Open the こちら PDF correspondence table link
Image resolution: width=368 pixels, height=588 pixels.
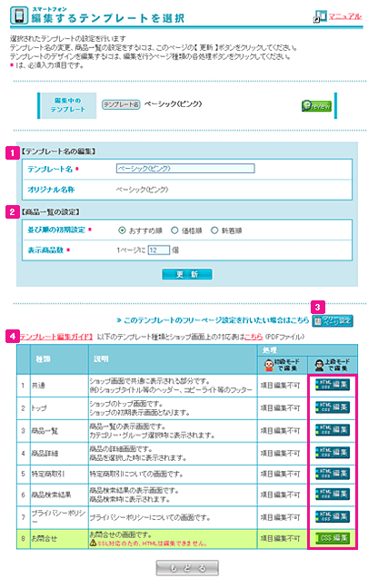[254, 337]
